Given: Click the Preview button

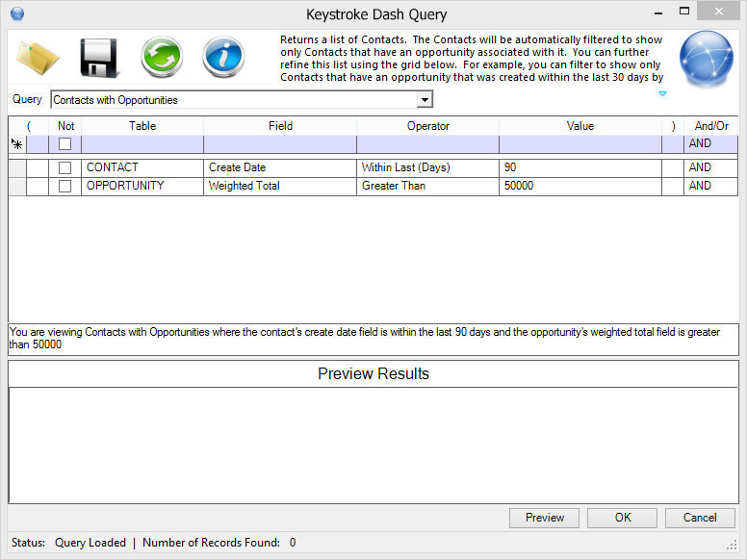Looking at the screenshot, I should pos(545,518).
